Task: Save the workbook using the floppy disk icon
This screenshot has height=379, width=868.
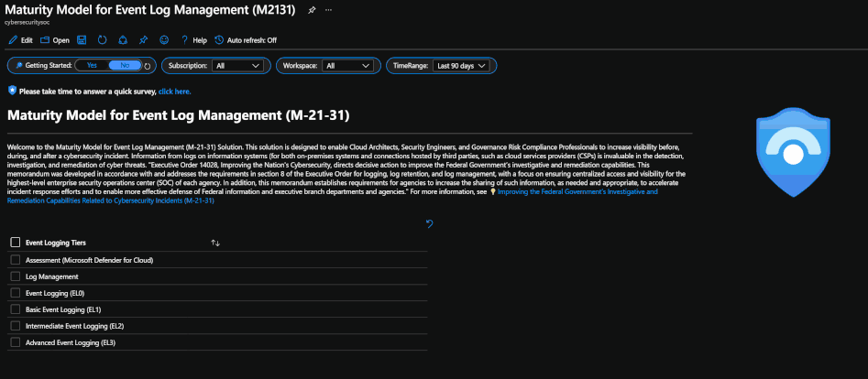Action: click(82, 40)
